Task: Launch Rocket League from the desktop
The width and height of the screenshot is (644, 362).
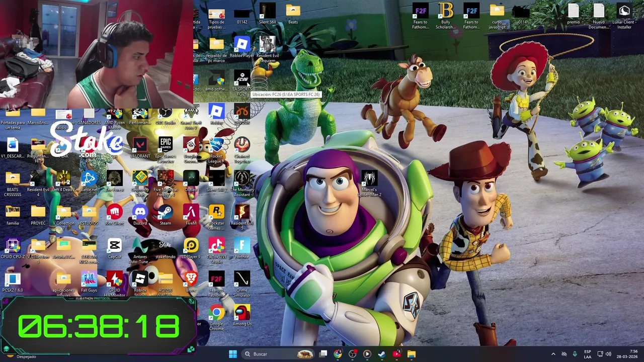Action: click(216, 150)
